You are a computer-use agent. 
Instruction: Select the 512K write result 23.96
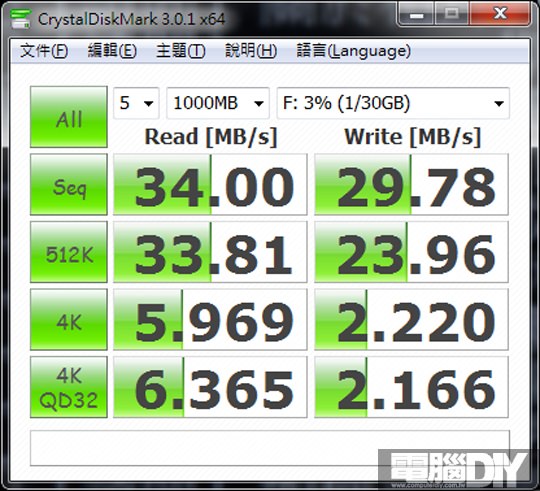(411, 252)
